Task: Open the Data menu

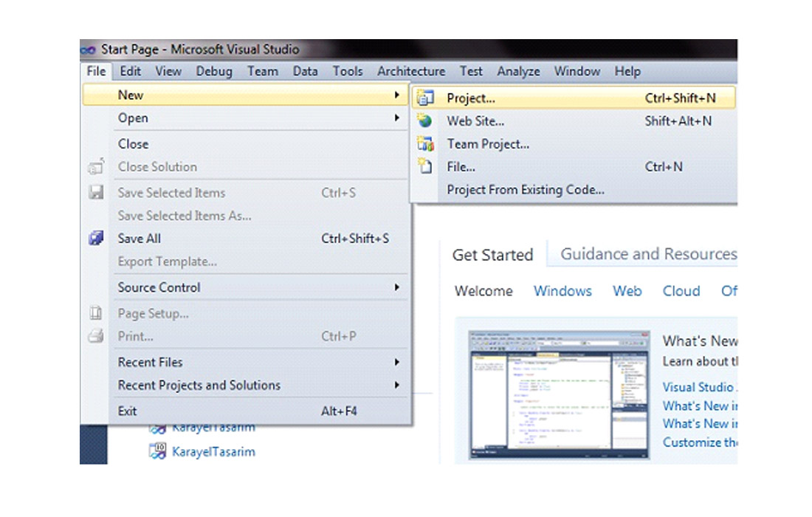Action: click(305, 71)
